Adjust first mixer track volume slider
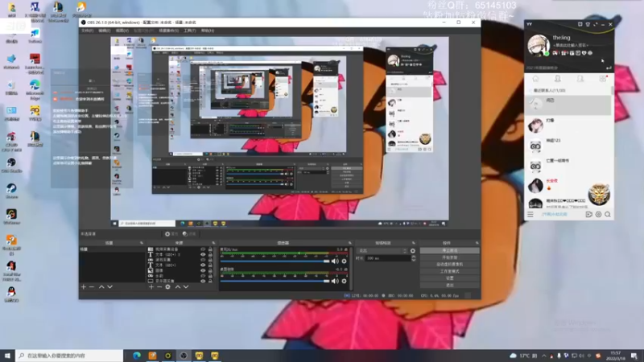The width and height of the screenshot is (644, 362). (x=275, y=261)
